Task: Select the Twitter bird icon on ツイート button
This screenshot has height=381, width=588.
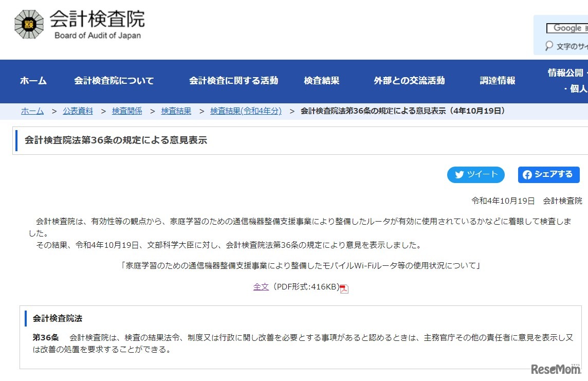Action: (x=459, y=175)
